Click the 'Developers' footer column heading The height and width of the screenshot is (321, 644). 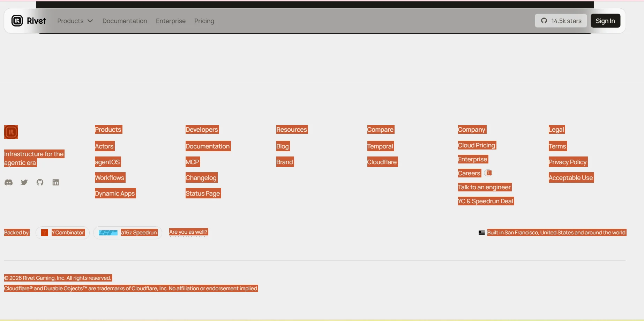click(x=202, y=130)
